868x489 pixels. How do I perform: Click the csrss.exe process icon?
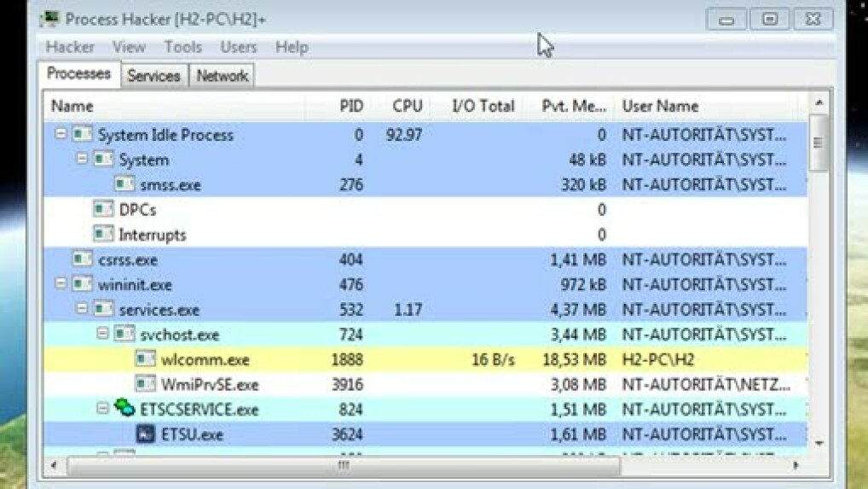pyautogui.click(x=83, y=259)
